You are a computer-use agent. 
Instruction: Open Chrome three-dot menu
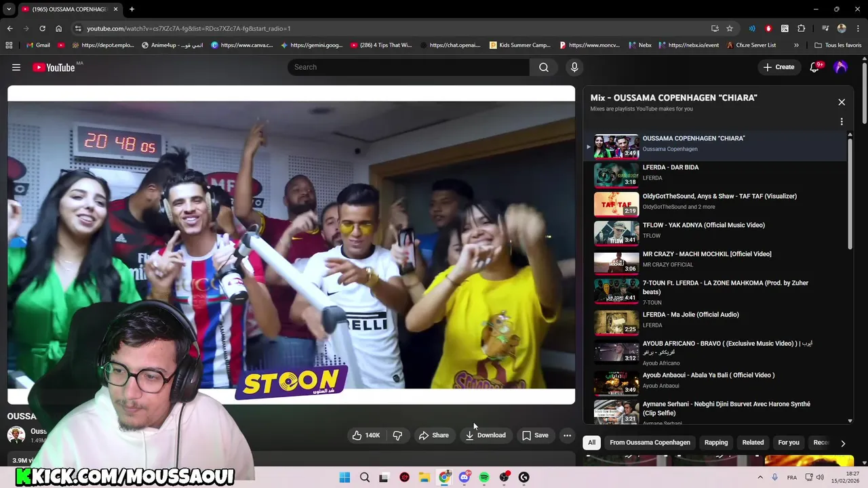pos(858,28)
